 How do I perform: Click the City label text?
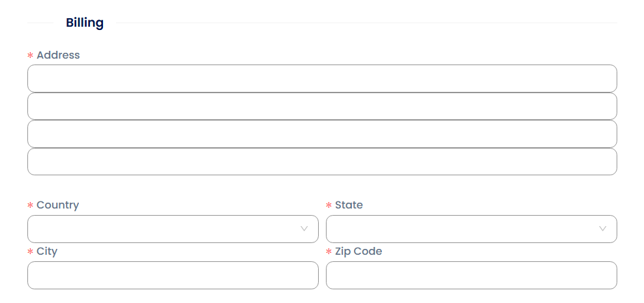point(47,252)
